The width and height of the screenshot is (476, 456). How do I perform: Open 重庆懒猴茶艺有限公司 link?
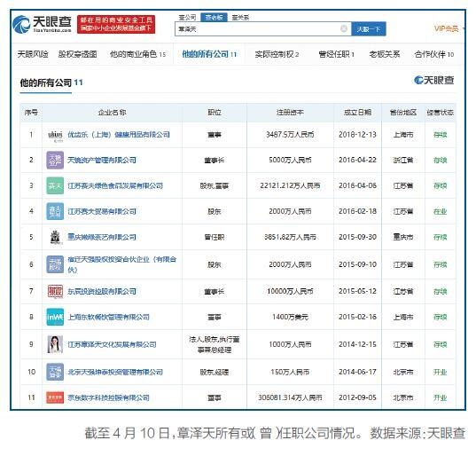pos(102,237)
